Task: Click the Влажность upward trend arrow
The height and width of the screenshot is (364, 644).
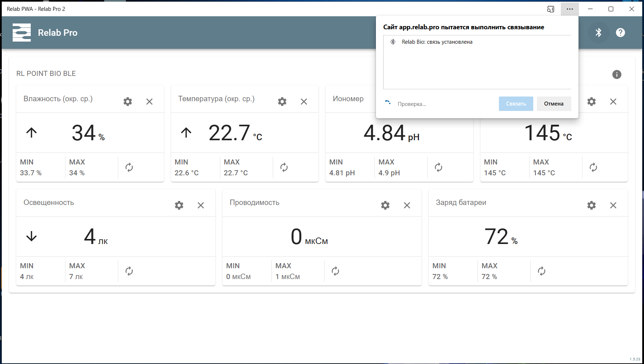Action: [31, 133]
